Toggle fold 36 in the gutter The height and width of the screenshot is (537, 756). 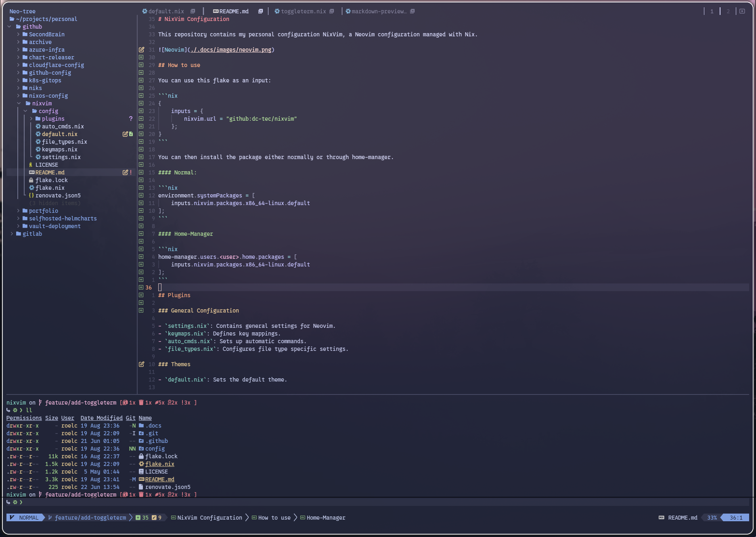coord(141,287)
